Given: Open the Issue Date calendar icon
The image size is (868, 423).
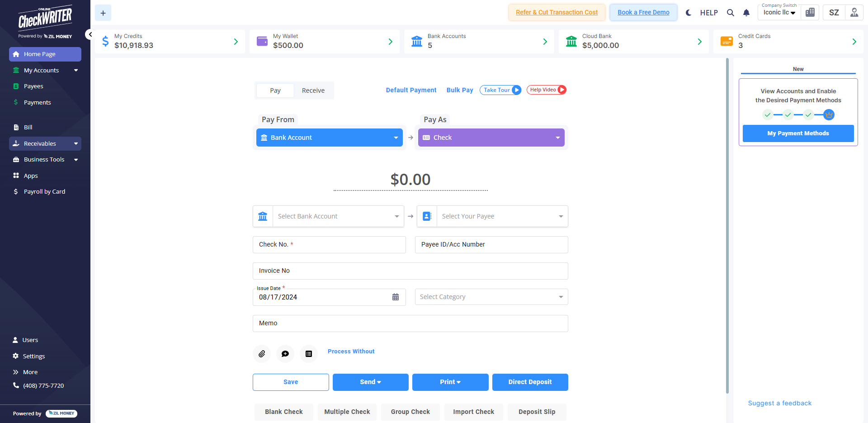Looking at the screenshot, I should [x=396, y=297].
